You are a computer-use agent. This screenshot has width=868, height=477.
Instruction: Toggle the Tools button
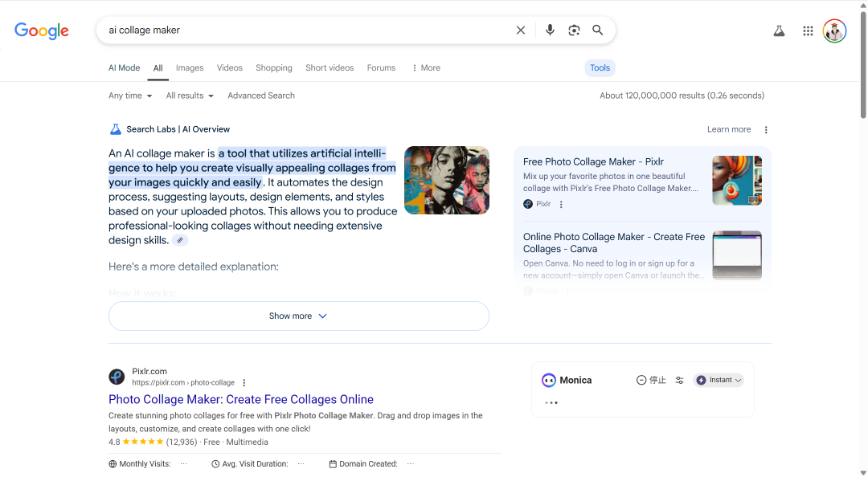(x=600, y=68)
